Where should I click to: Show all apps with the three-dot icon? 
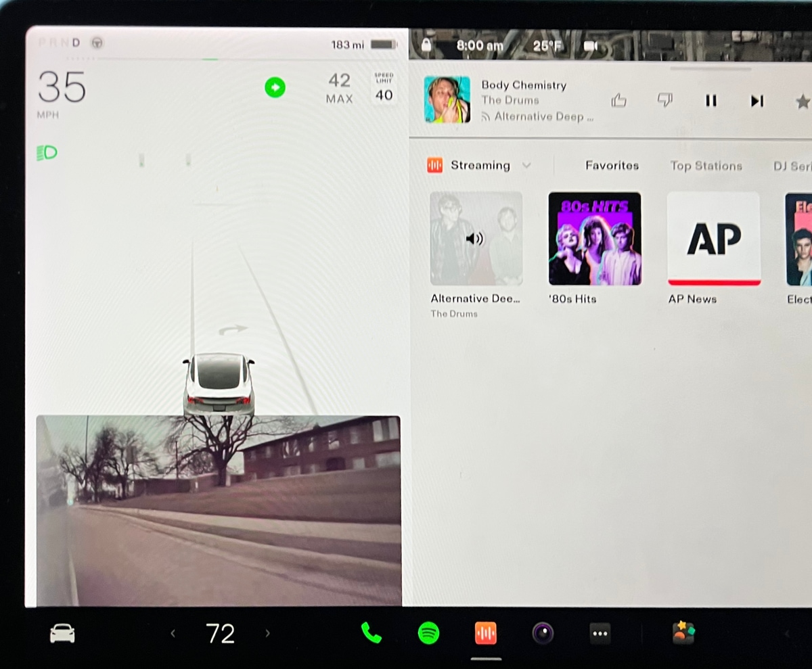[x=600, y=633]
